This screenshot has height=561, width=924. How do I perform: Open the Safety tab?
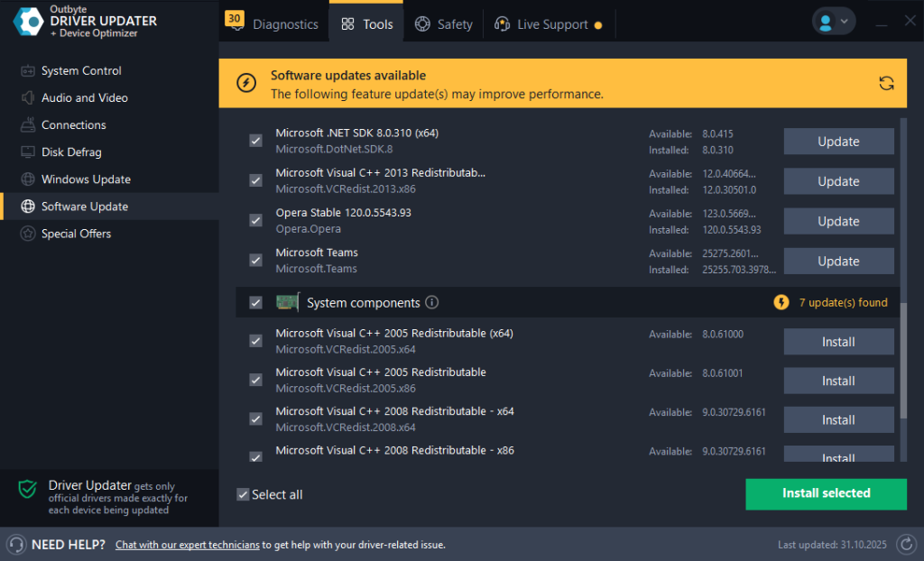tap(444, 24)
